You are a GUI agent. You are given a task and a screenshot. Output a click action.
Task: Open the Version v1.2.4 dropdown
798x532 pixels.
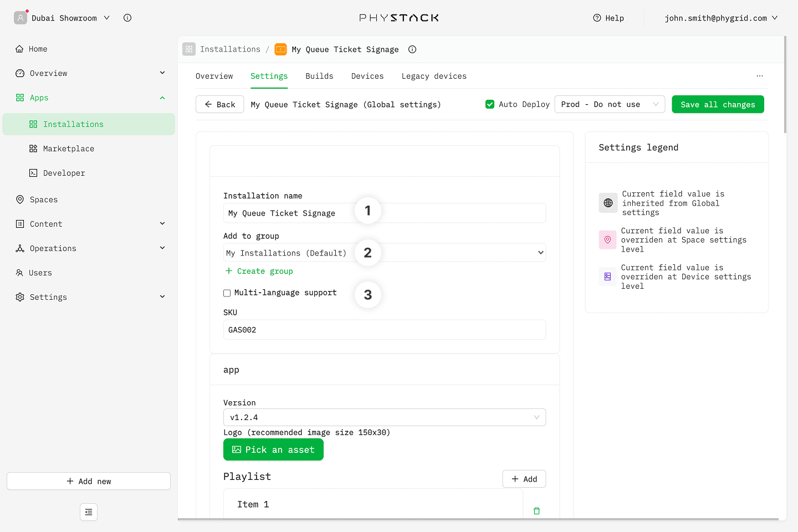point(384,417)
